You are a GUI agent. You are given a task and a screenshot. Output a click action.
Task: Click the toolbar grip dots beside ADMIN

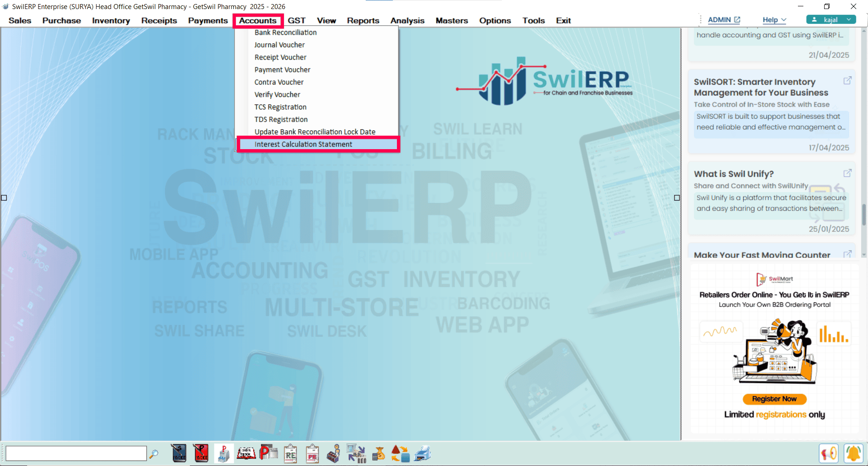coord(700,20)
